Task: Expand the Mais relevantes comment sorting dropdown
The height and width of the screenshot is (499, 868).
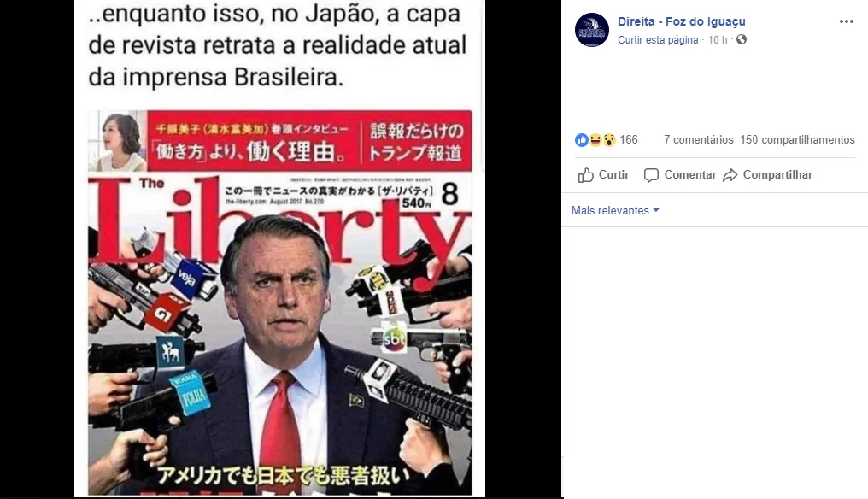Action: click(615, 210)
